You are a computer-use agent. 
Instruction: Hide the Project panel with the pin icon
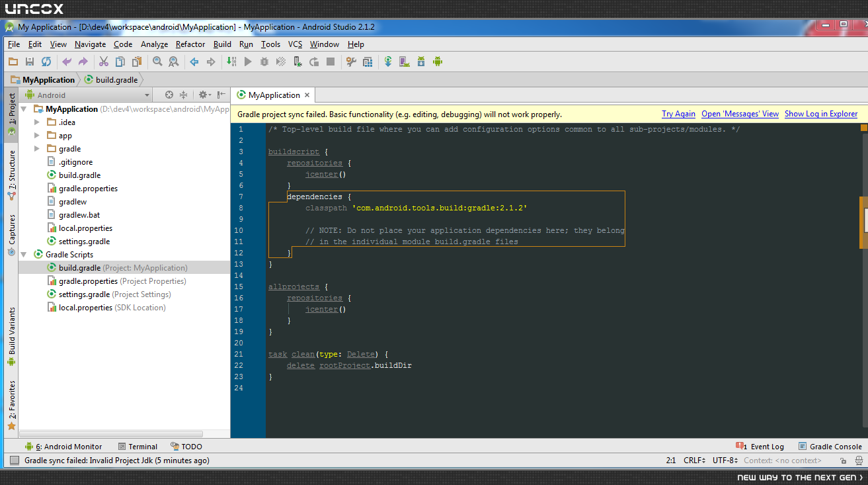point(221,95)
